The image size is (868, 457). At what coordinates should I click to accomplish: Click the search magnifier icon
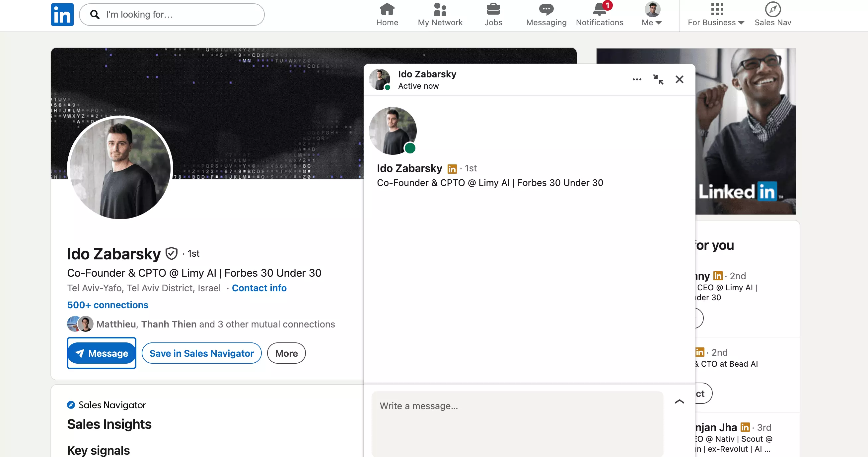(95, 15)
